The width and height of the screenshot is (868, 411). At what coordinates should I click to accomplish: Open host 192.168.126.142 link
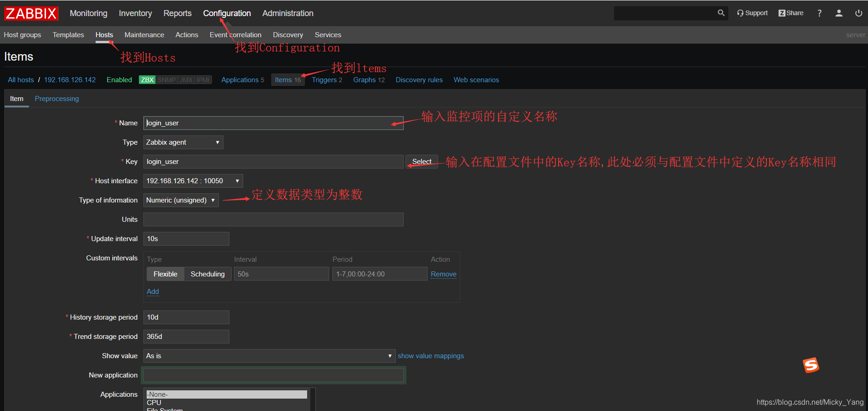point(70,80)
